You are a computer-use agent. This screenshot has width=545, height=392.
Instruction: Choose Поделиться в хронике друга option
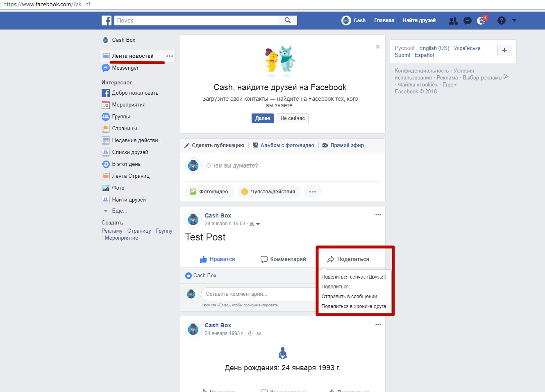pos(354,306)
